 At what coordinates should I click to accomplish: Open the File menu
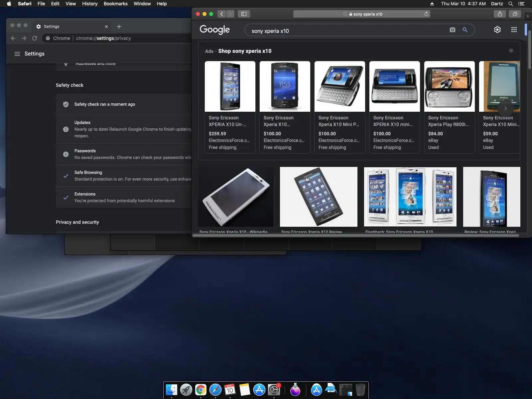41,4
